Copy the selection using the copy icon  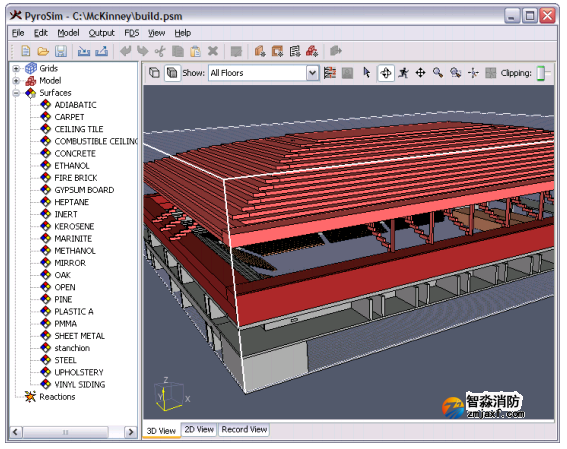coord(178,51)
